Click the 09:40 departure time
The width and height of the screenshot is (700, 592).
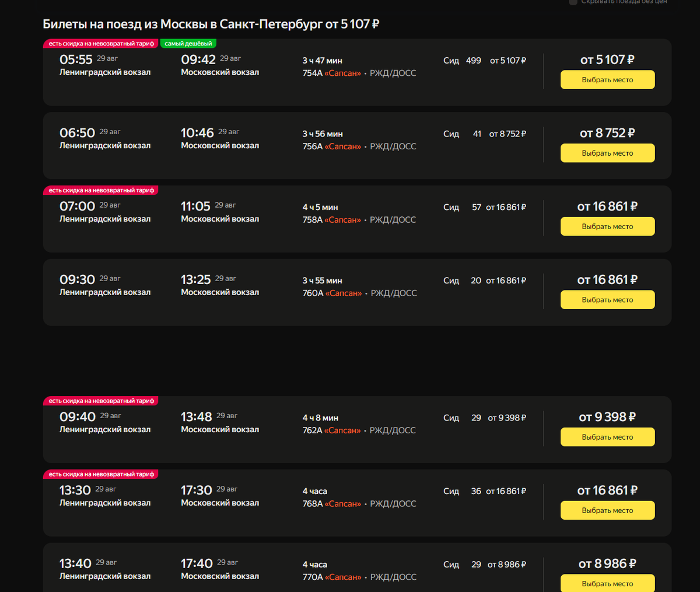click(78, 417)
